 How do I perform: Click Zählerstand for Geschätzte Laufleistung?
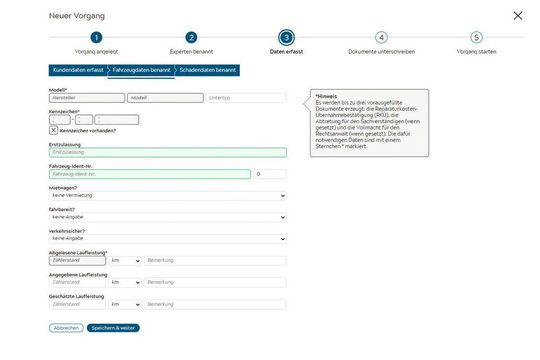[77, 305]
